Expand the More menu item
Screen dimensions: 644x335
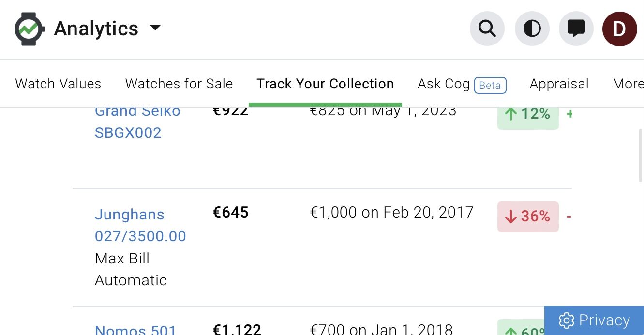point(628,84)
